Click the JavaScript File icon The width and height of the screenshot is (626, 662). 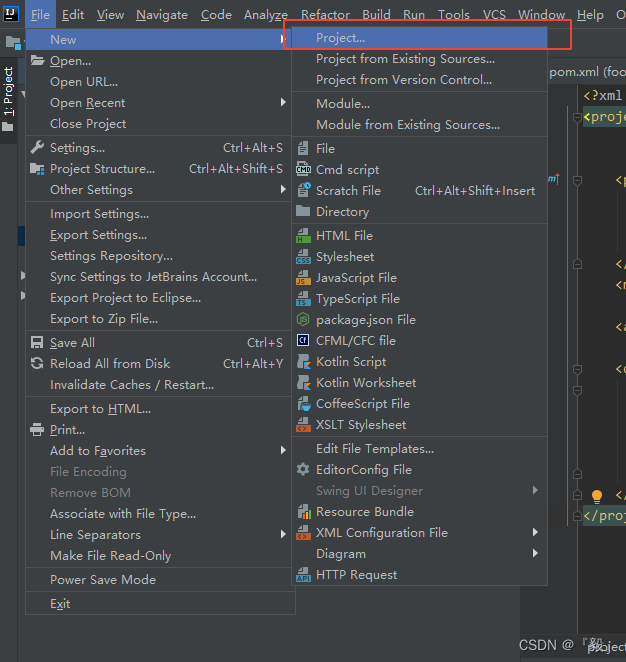tap(303, 277)
